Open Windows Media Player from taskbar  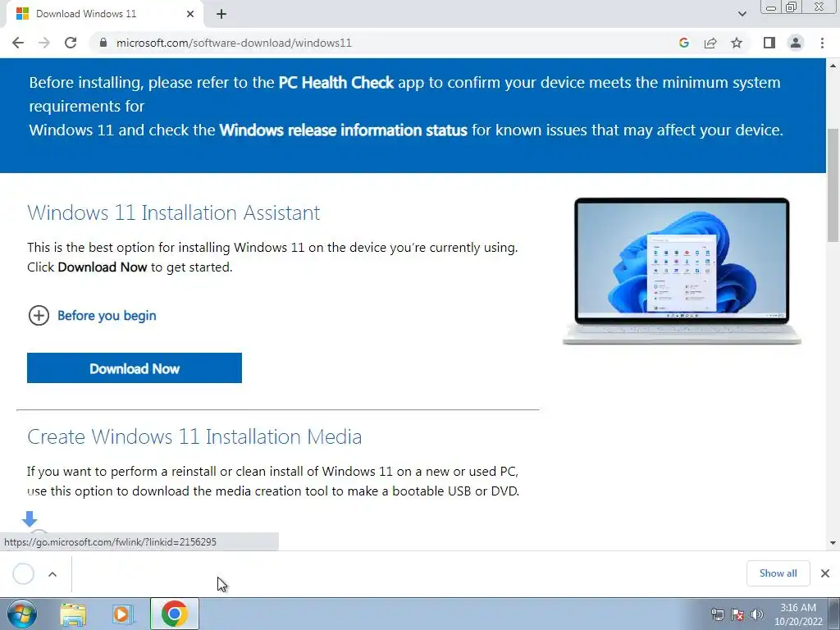[123, 614]
